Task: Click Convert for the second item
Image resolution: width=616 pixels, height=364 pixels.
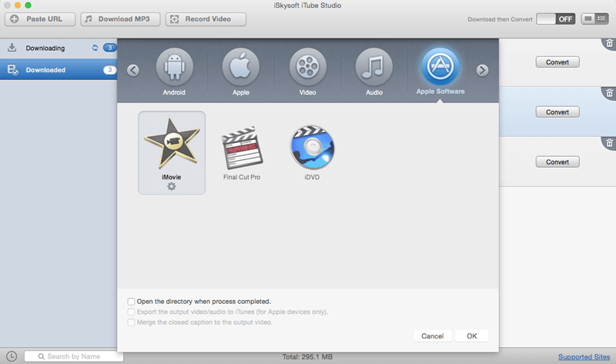Action: 557,112
